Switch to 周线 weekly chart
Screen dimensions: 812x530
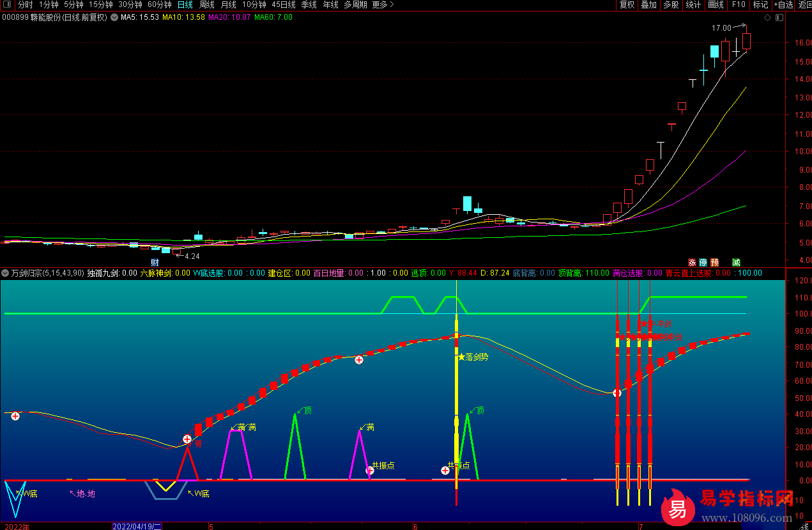click(x=207, y=4)
